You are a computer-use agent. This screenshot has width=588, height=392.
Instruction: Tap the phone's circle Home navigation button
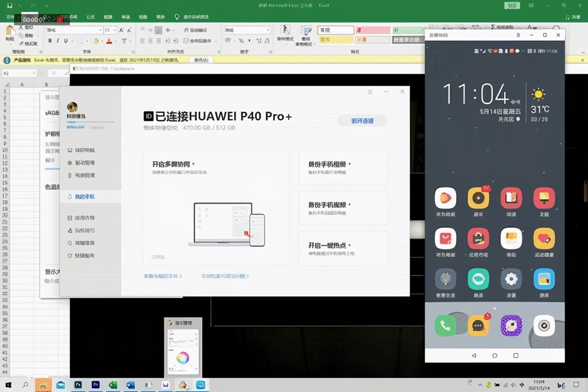click(x=495, y=355)
